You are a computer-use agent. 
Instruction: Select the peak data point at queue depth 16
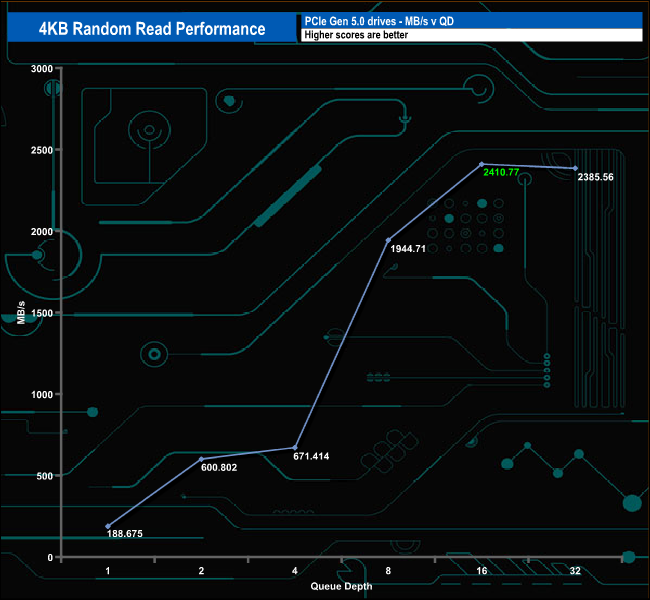481,164
